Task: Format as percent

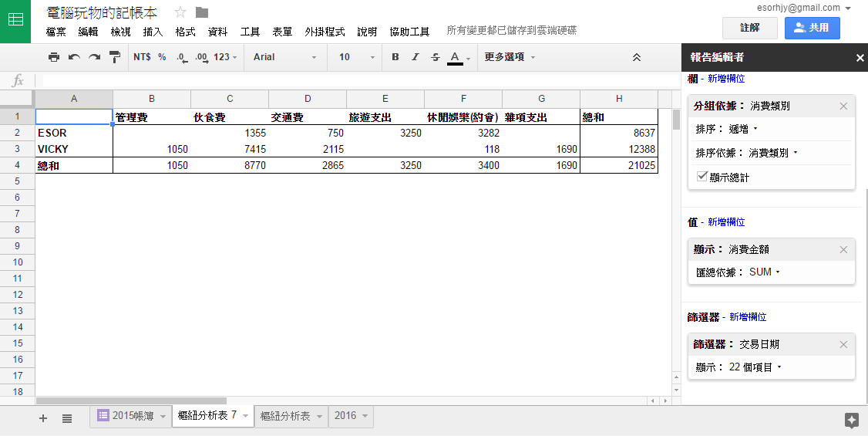Action: click(162, 57)
